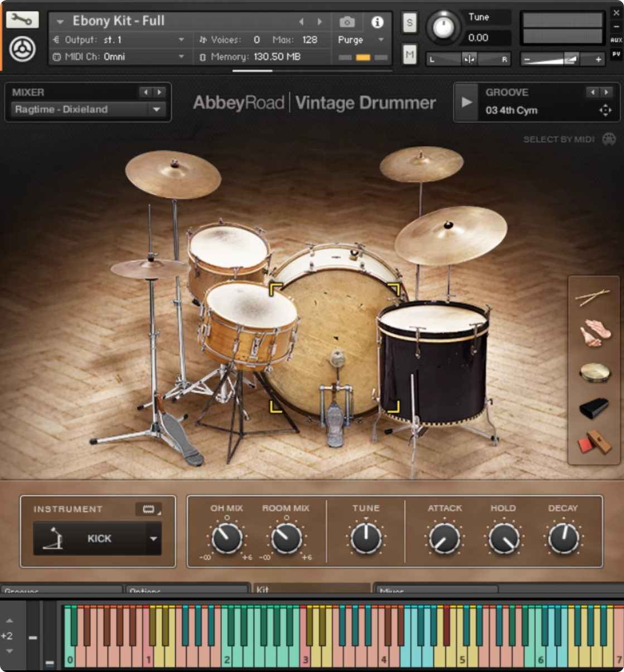The width and height of the screenshot is (624, 672).
Task: Open the snapshot camera view
Action: 347,22
